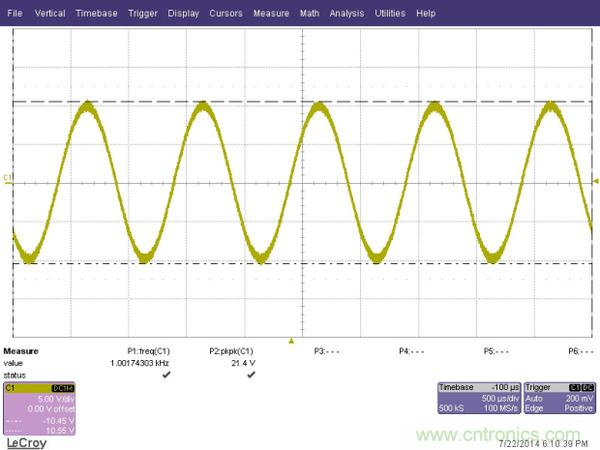Click the orange trigger delay marker below the grid
The height and width of the screenshot is (450, 600).
coord(291,340)
